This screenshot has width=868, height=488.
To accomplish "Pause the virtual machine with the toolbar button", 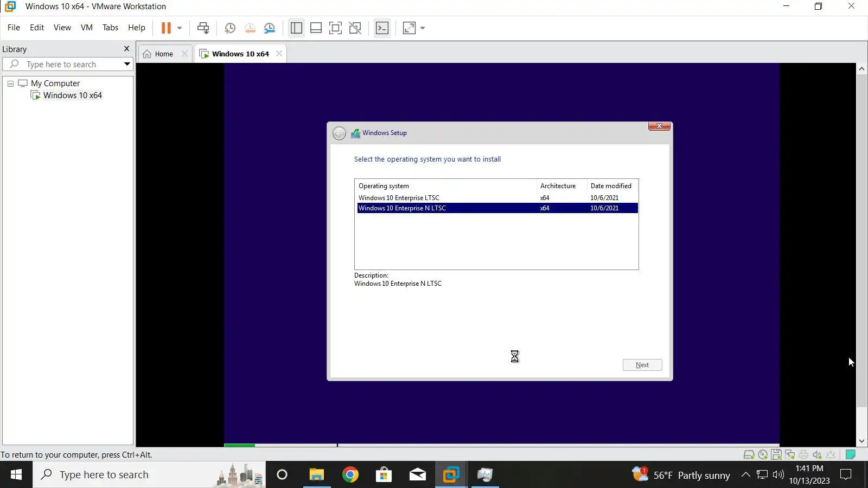I will tap(166, 28).
